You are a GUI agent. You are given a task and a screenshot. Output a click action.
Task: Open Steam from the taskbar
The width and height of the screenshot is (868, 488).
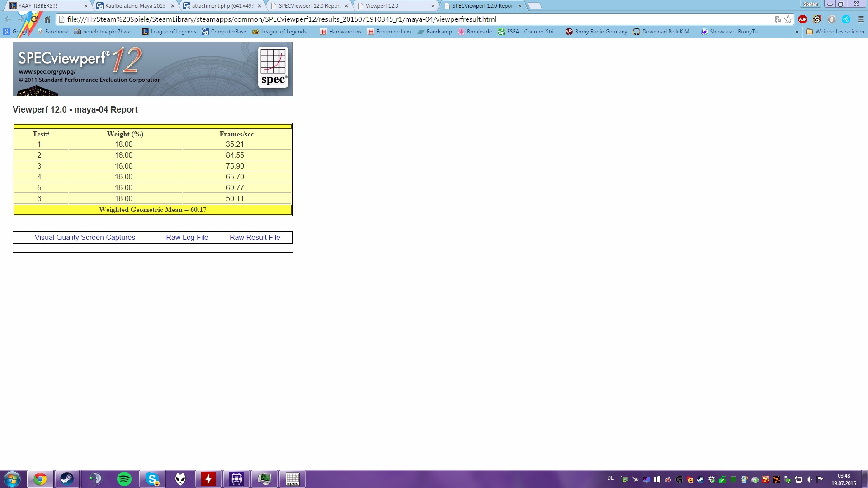click(x=67, y=479)
